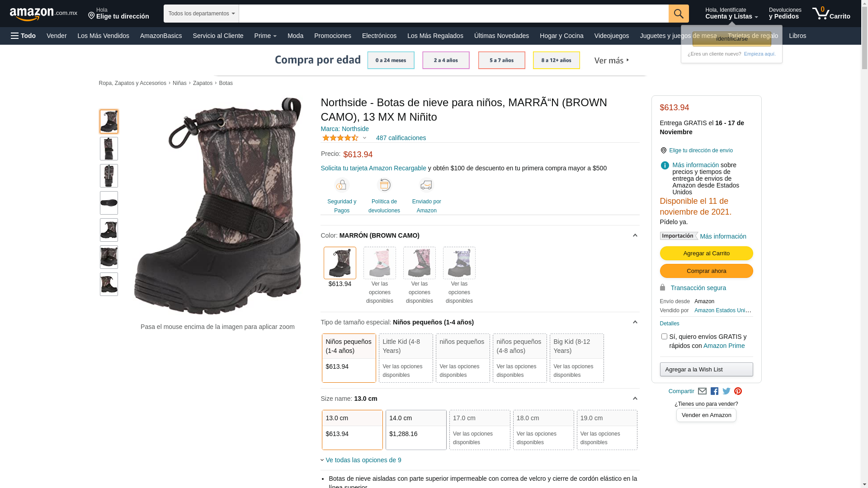Open Todos los departamentos dropdown
This screenshot has width=868, height=488.
tap(201, 14)
